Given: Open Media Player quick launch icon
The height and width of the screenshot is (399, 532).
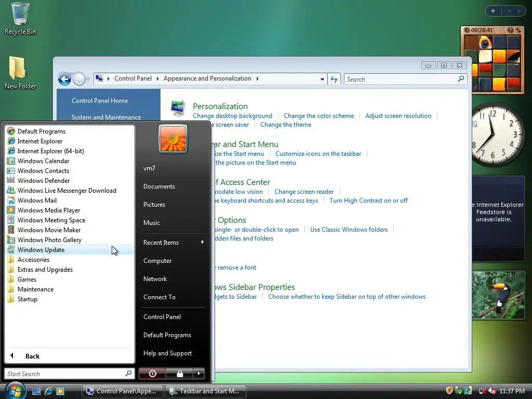Looking at the screenshot, I should 60,391.
